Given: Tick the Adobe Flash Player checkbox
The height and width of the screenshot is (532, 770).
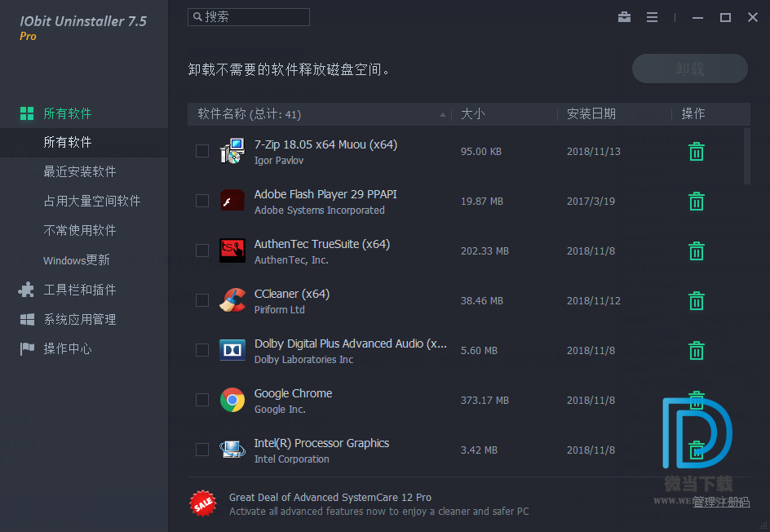Looking at the screenshot, I should pos(202,201).
